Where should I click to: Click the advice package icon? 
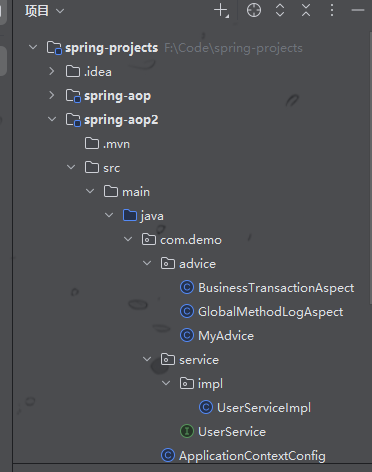(x=168, y=263)
